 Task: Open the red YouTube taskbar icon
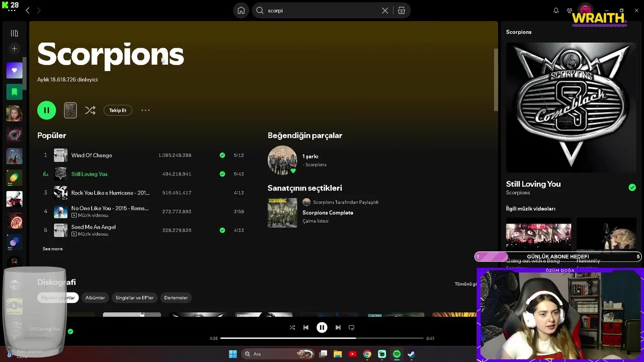352,354
